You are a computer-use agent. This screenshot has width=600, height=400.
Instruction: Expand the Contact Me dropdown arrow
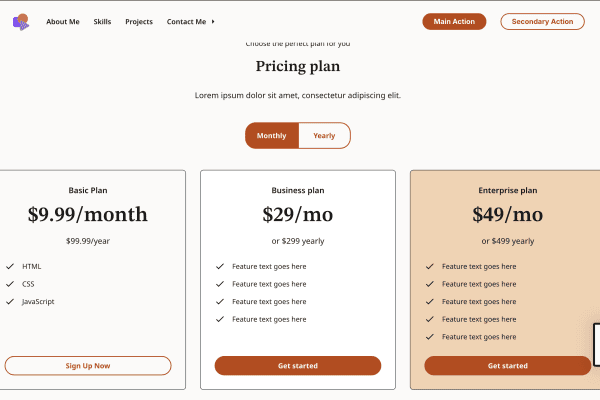tap(213, 22)
